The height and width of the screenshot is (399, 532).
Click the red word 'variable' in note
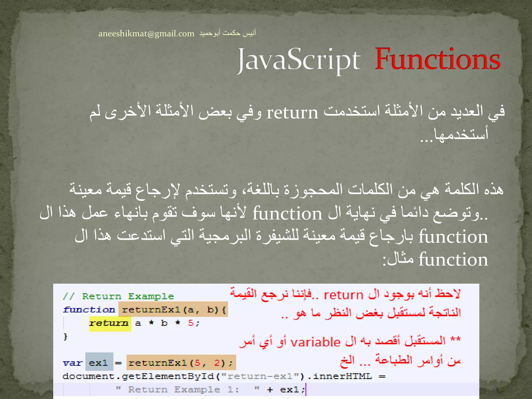[x=315, y=342]
